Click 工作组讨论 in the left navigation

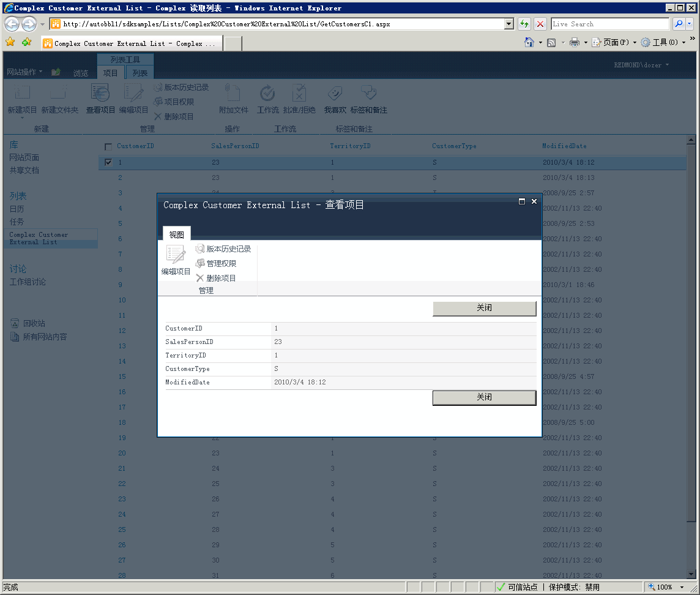[x=28, y=282]
